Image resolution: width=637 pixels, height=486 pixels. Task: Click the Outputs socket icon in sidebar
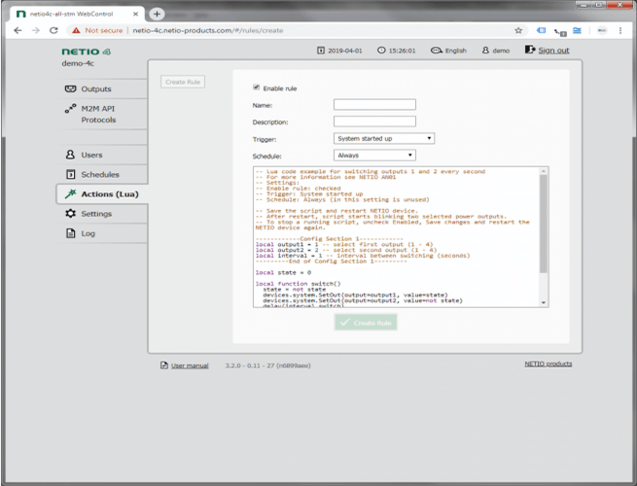coord(70,90)
